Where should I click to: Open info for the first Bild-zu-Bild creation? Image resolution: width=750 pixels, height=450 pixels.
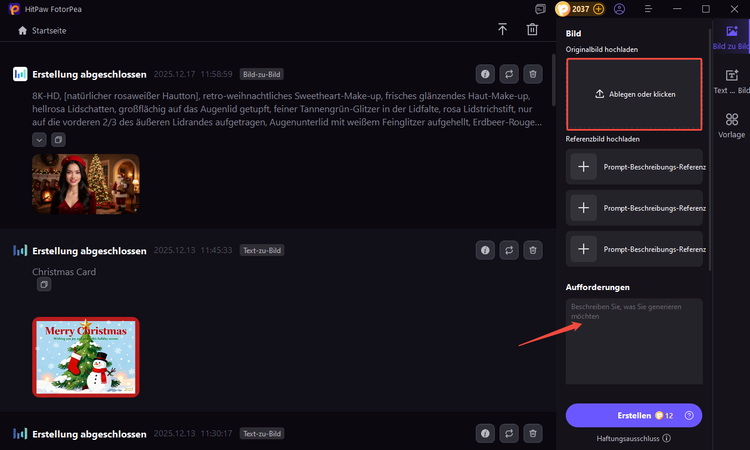coord(485,74)
